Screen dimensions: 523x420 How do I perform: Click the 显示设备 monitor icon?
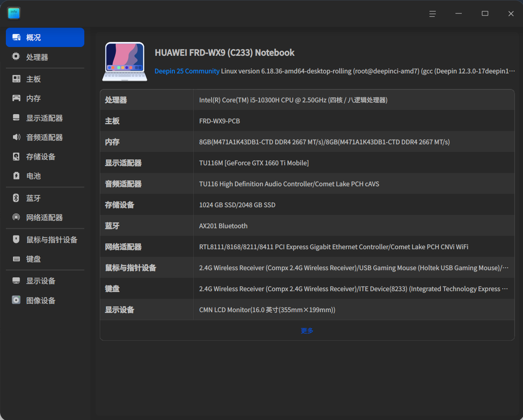16,281
